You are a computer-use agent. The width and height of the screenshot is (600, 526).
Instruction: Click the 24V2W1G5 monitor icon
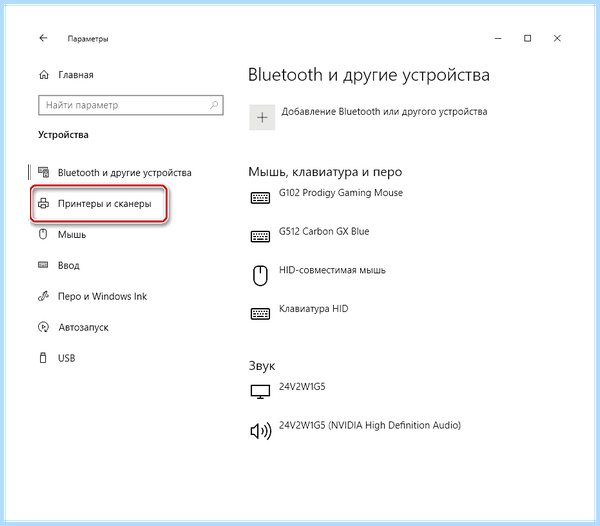click(x=260, y=392)
